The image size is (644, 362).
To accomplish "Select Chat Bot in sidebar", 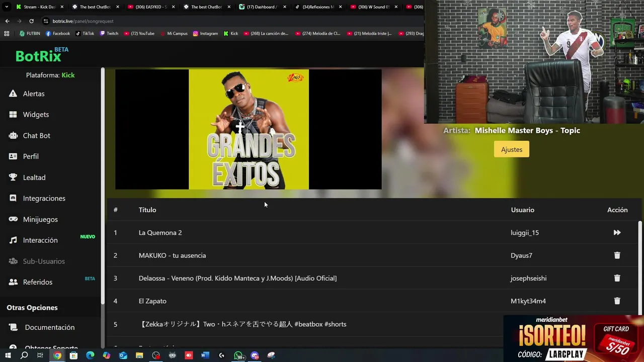I will pos(36,136).
